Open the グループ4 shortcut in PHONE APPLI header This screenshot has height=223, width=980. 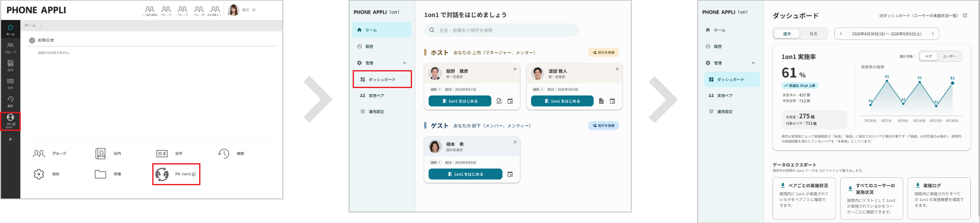pos(199,11)
